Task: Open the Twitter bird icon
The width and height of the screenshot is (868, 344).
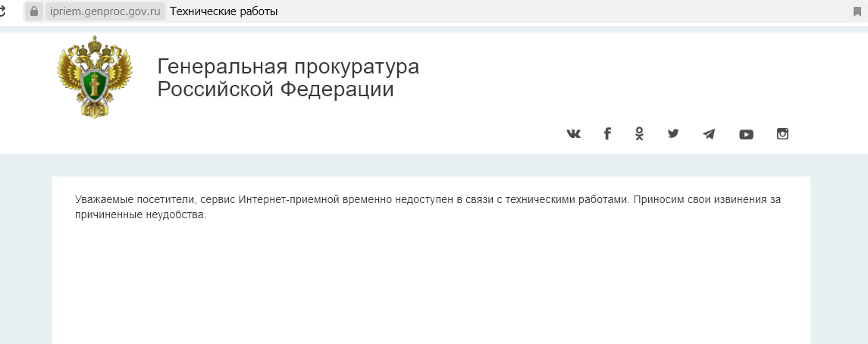Action: [673, 133]
